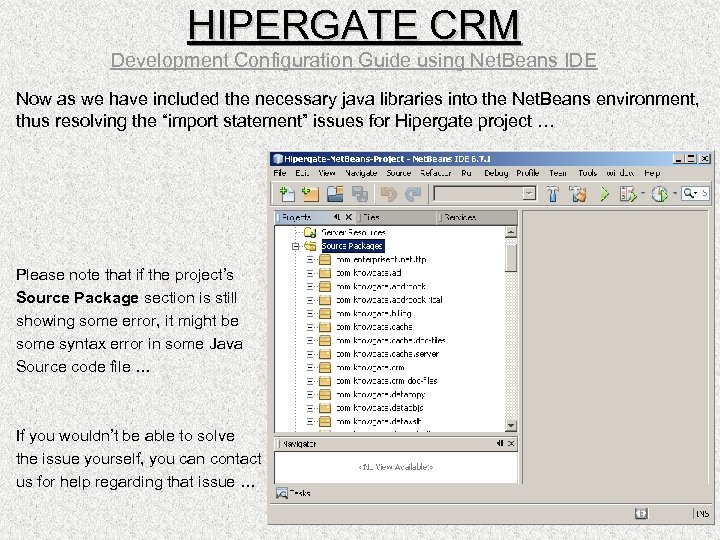Click the Open Project toolbar icon
Viewport: 720px width, 540px height.
coord(335,194)
